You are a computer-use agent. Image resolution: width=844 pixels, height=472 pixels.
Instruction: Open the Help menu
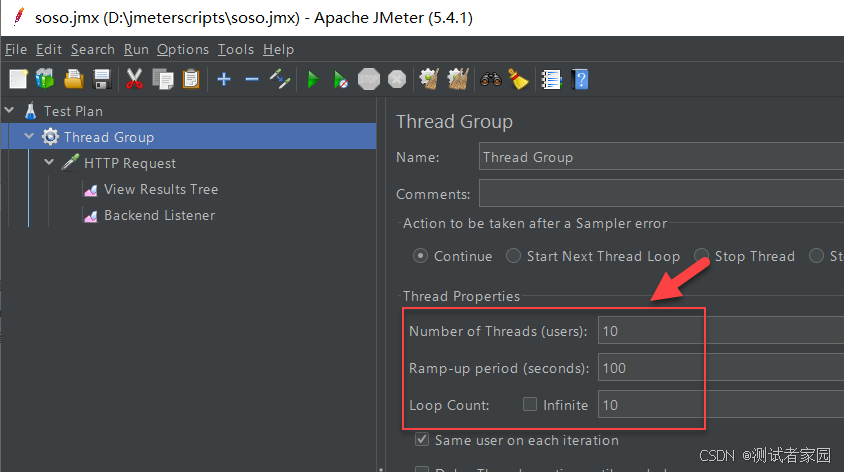[x=278, y=50]
